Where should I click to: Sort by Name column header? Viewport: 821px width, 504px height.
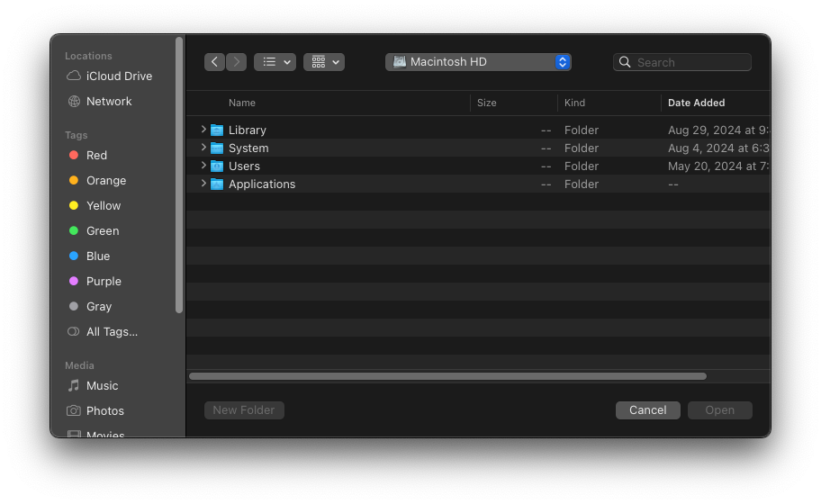coord(242,103)
